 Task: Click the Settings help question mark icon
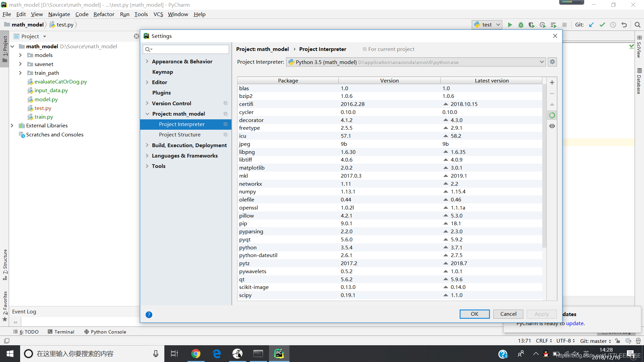(x=149, y=315)
